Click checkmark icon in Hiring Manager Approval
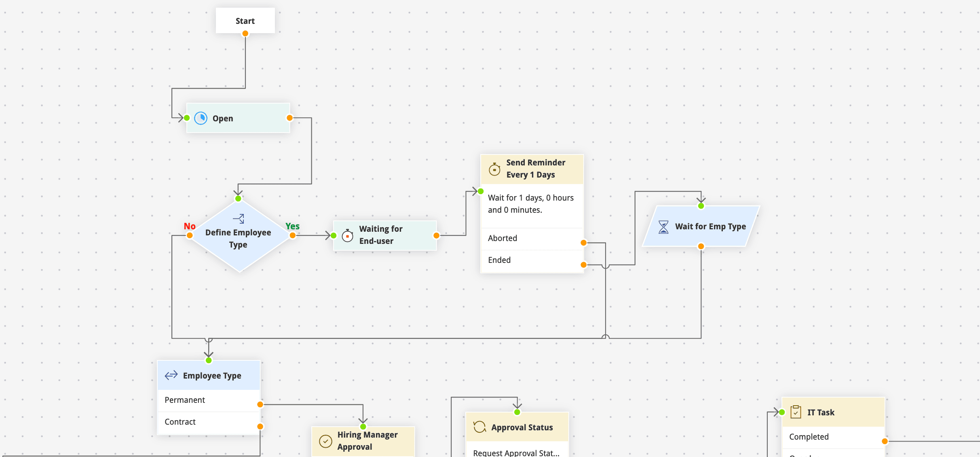 (x=325, y=441)
